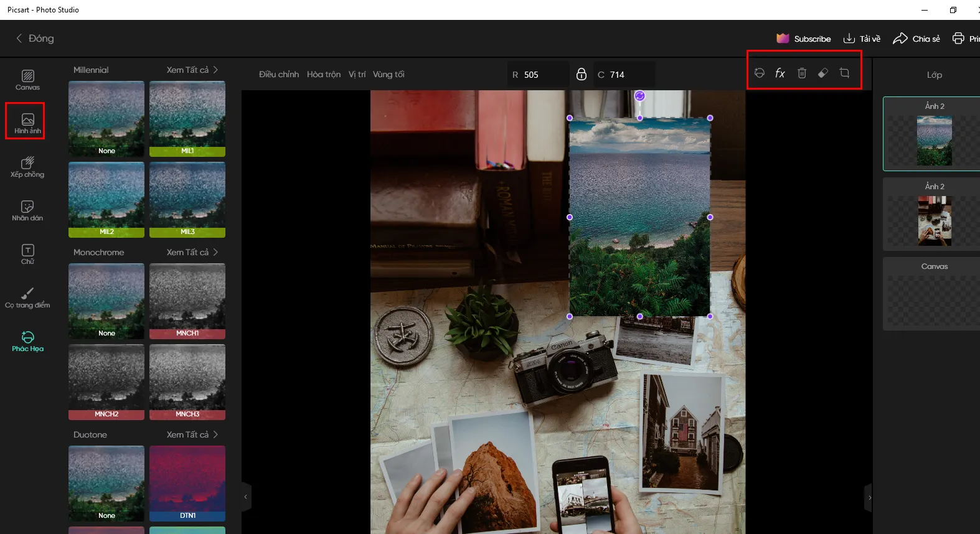
Task: Apply the MNCH3 monochrome filter
Action: 187,382
